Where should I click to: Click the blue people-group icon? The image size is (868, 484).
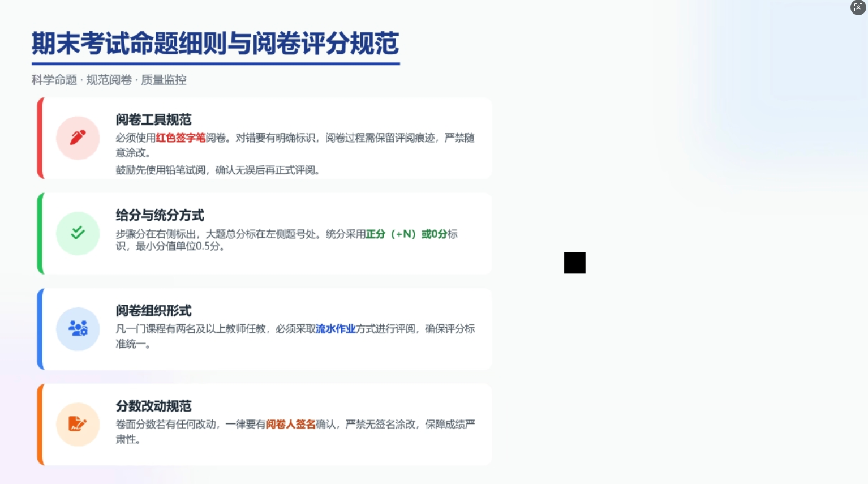coord(78,328)
